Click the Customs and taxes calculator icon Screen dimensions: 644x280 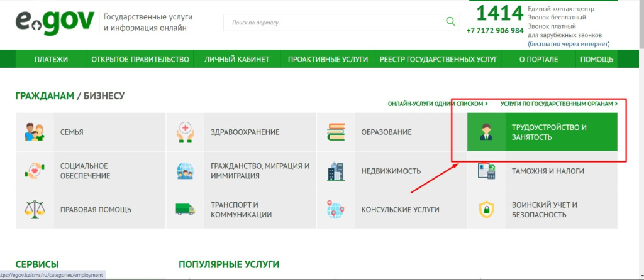[486, 171]
